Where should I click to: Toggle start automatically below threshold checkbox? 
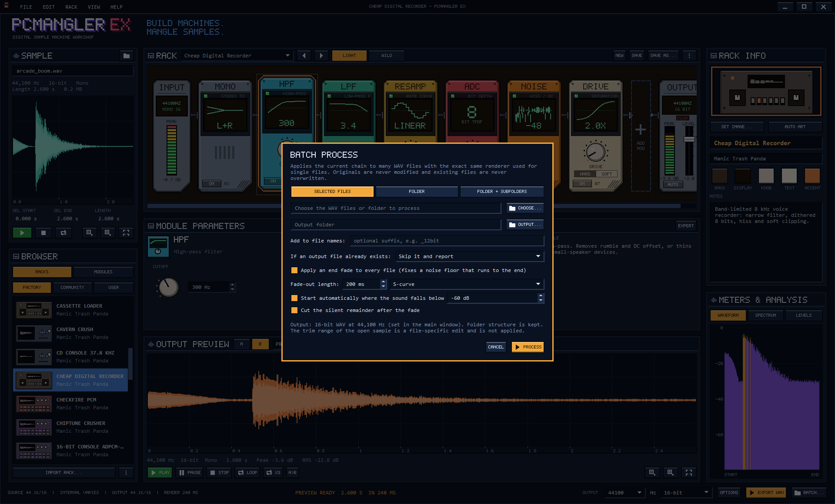click(x=294, y=298)
